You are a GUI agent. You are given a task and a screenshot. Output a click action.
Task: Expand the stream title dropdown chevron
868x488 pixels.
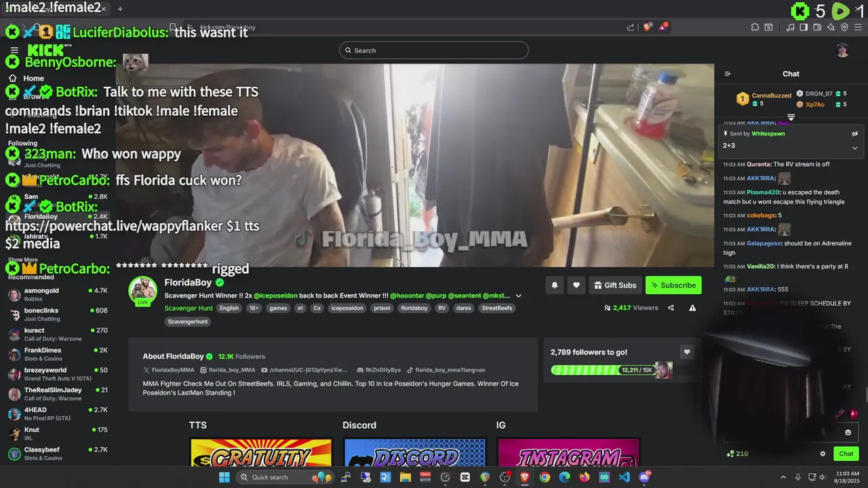(519, 296)
